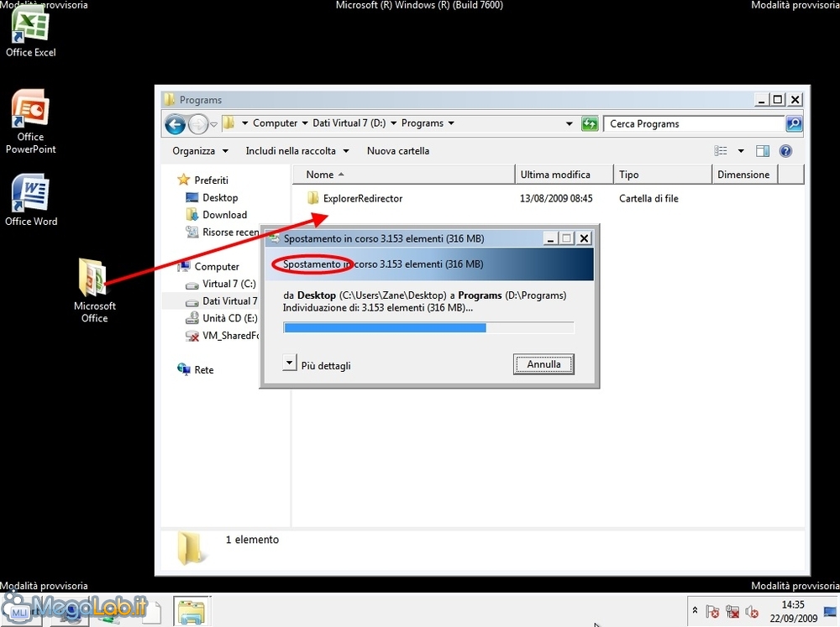Open Includi nella raccolta menu
Viewport: 840px width, 627px height.
(x=297, y=151)
